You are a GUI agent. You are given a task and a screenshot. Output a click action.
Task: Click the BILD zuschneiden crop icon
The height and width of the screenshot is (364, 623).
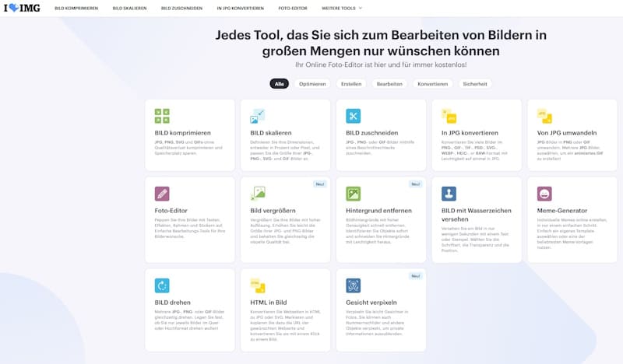coord(354,116)
